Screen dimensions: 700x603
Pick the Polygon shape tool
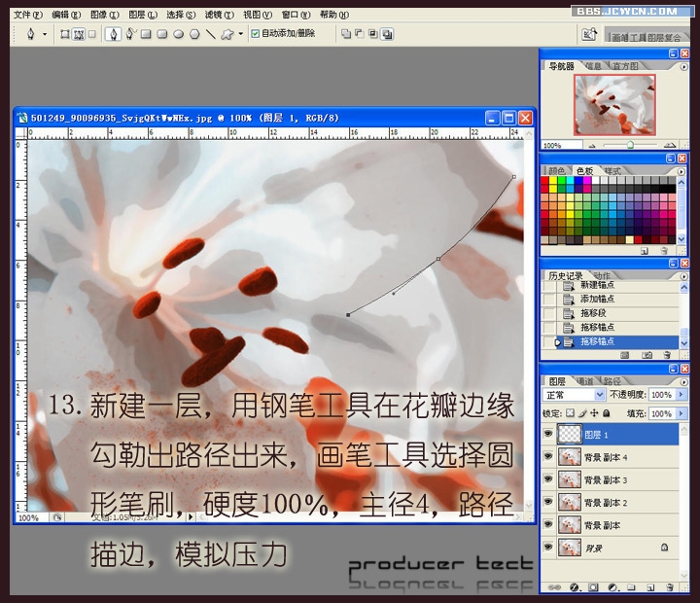[x=194, y=34]
